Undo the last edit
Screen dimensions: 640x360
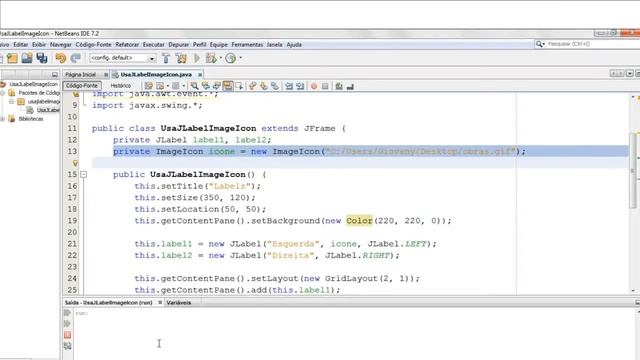click(x=61, y=58)
